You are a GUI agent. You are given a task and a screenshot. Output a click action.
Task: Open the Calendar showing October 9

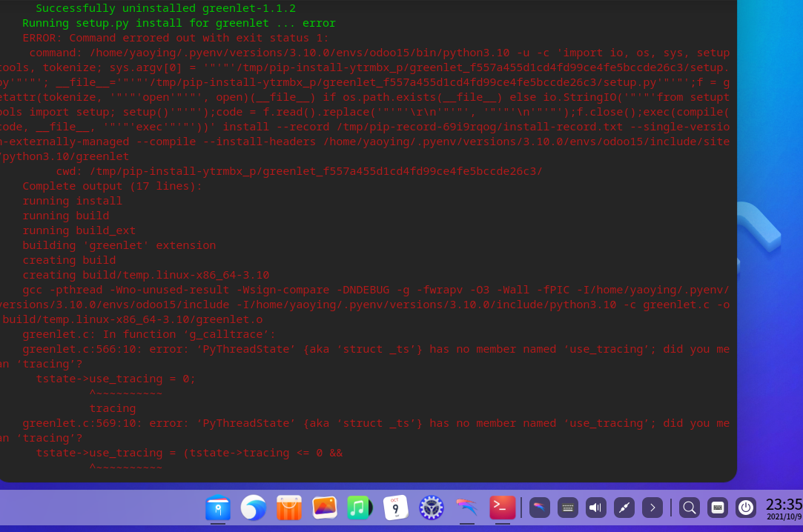click(x=395, y=508)
